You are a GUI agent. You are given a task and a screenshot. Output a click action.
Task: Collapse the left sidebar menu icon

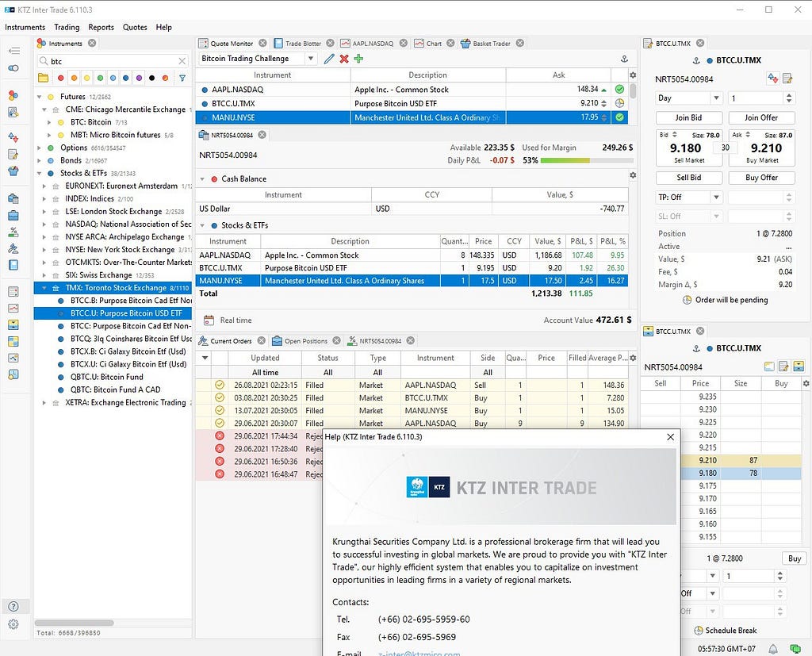click(14, 51)
